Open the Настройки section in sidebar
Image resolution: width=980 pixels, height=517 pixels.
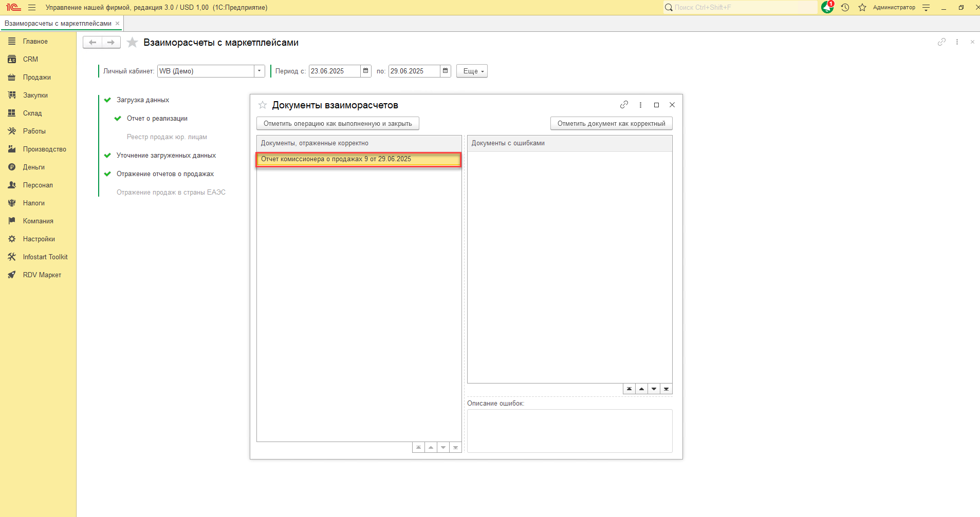[x=39, y=239]
